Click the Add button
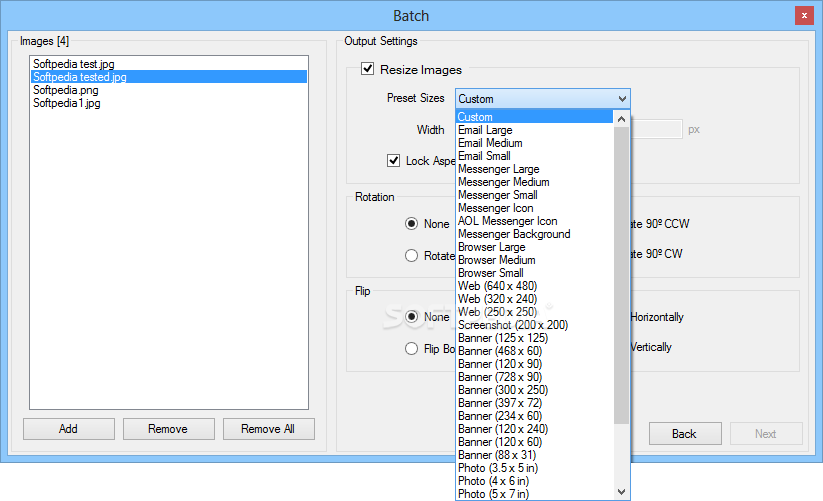The image size is (823, 501). pos(68,429)
